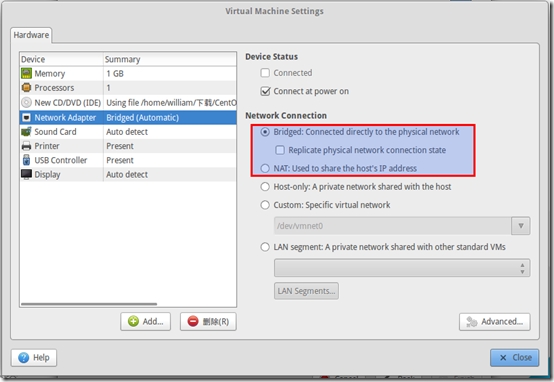Screen dimensions: 554x382
Task: Click the remove 刪除(R) button
Action: coord(208,322)
